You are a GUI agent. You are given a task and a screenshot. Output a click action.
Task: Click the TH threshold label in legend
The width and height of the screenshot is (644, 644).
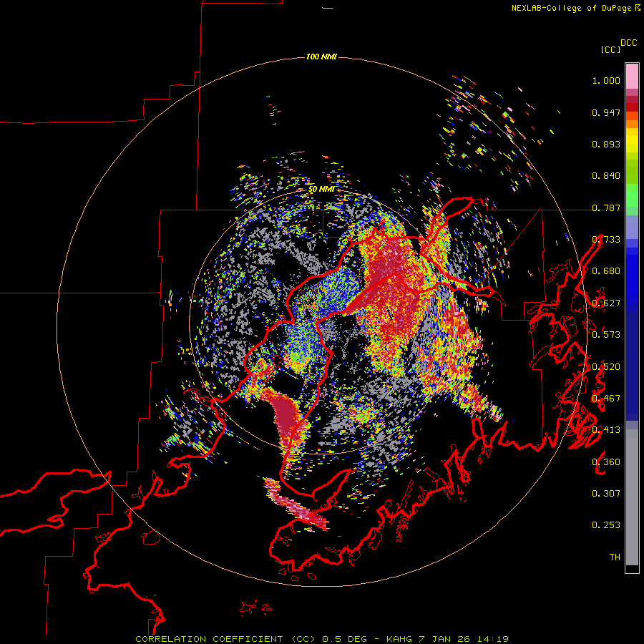click(615, 557)
